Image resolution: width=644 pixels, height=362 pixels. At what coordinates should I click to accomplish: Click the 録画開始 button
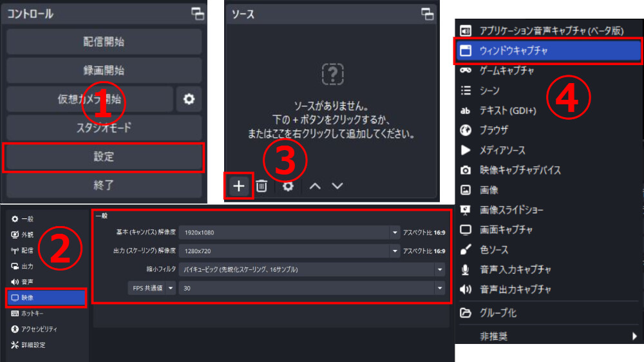click(x=104, y=70)
